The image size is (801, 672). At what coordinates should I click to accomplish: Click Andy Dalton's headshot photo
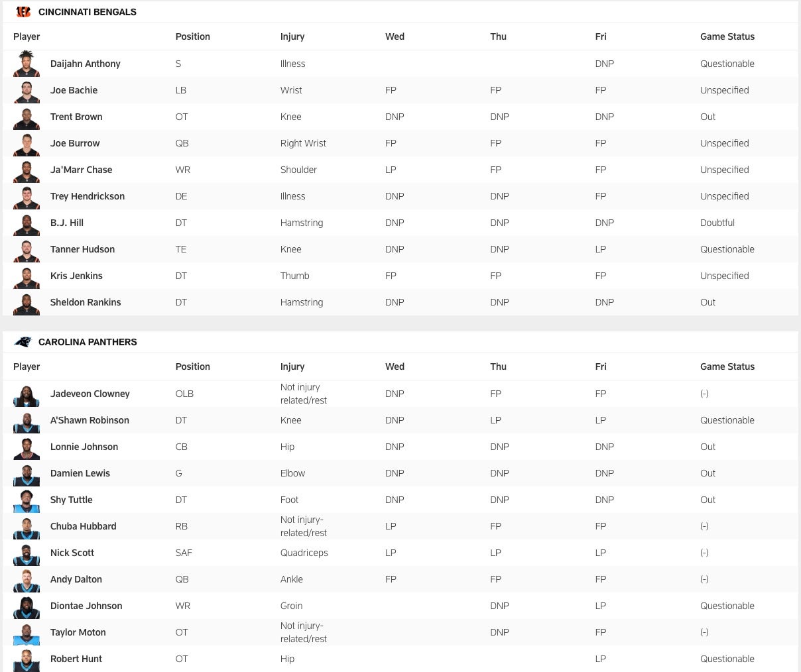point(27,580)
